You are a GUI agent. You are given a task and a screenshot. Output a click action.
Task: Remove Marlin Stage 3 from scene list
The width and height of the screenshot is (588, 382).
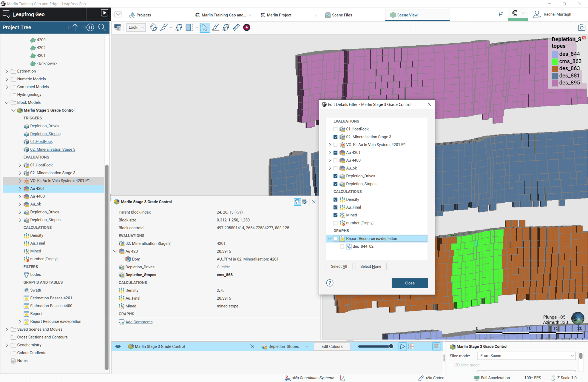[x=252, y=346]
